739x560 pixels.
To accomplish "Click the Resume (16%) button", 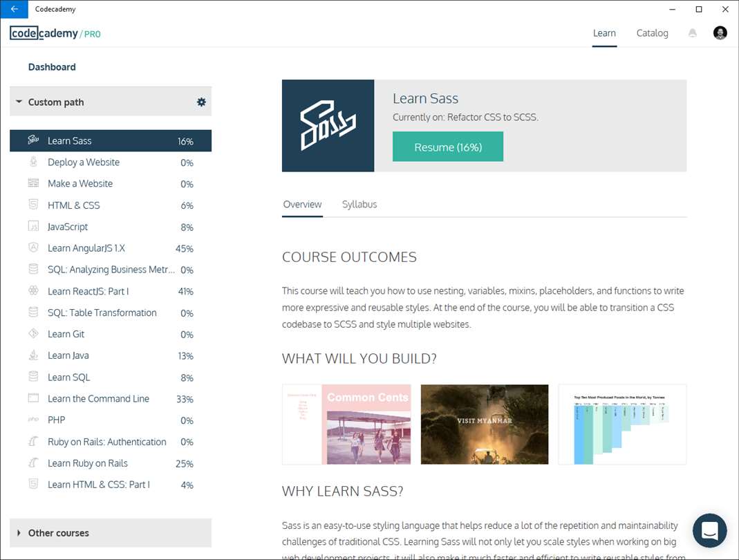I will [448, 147].
